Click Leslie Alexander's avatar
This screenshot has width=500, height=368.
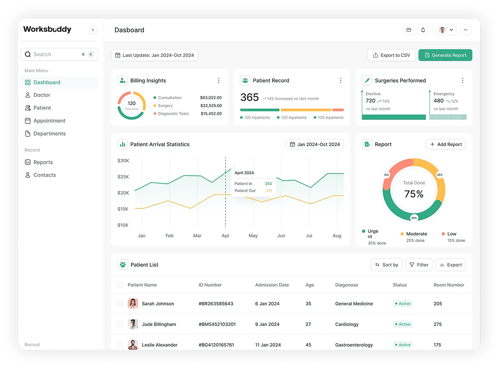tap(133, 345)
